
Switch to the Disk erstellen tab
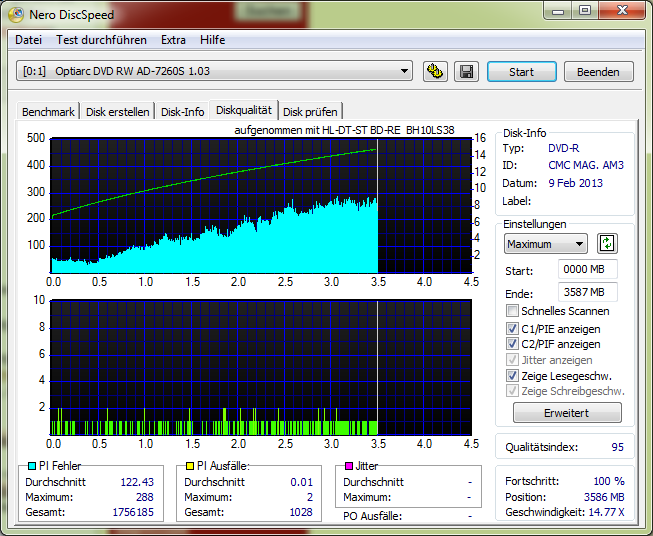point(117,112)
